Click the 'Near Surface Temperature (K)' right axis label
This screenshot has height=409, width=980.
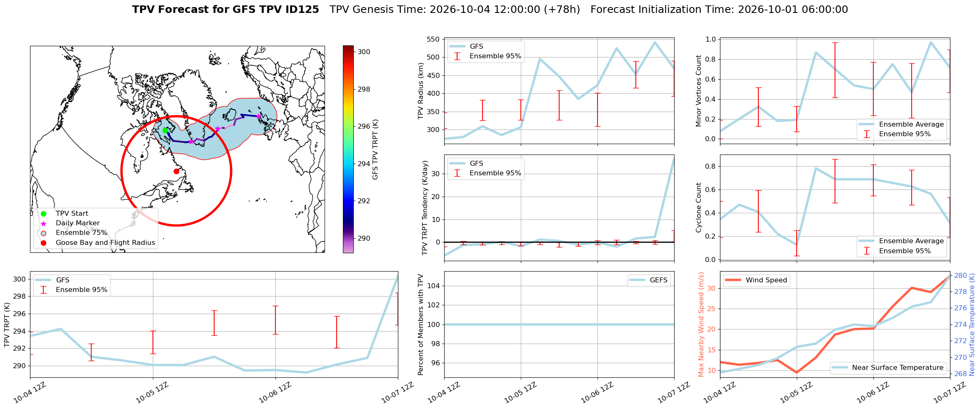coord(972,324)
